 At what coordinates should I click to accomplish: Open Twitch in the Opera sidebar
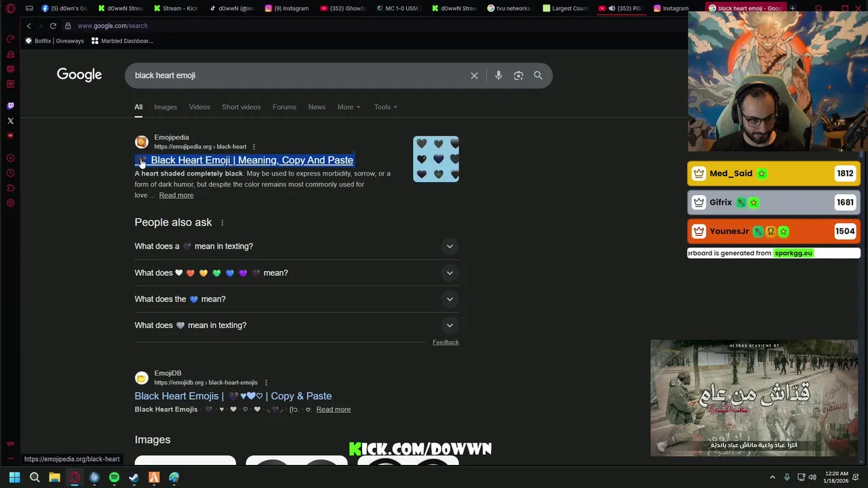10,106
